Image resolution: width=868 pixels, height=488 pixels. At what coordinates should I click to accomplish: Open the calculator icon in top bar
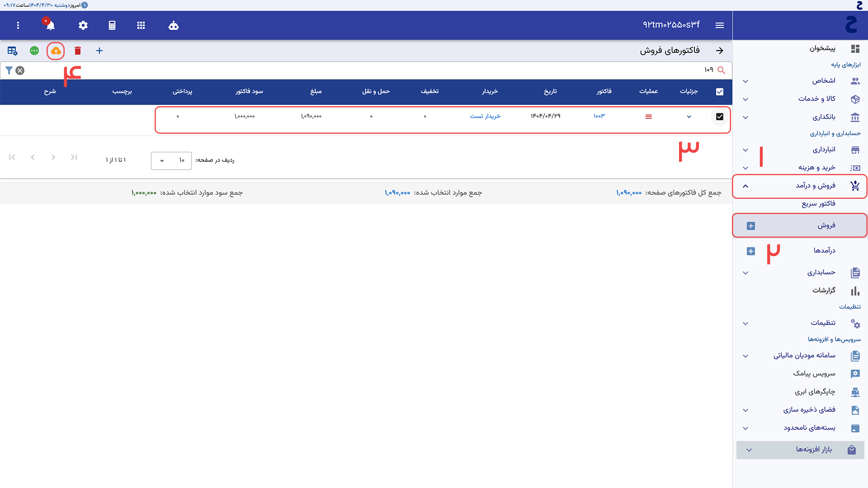pos(112,26)
